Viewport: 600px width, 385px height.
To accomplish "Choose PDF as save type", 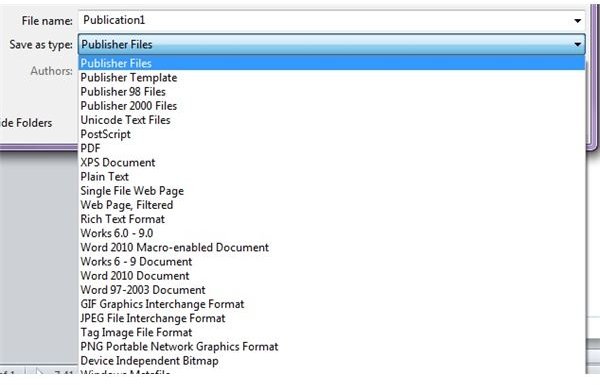I will point(332,148).
